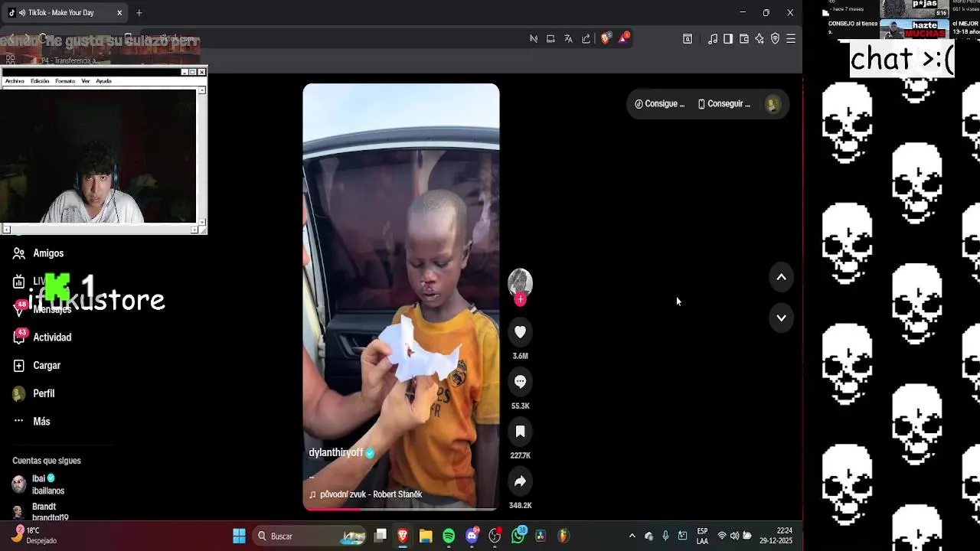Open followed account Brandt
This screenshot has width=980, height=551.
(x=38, y=512)
